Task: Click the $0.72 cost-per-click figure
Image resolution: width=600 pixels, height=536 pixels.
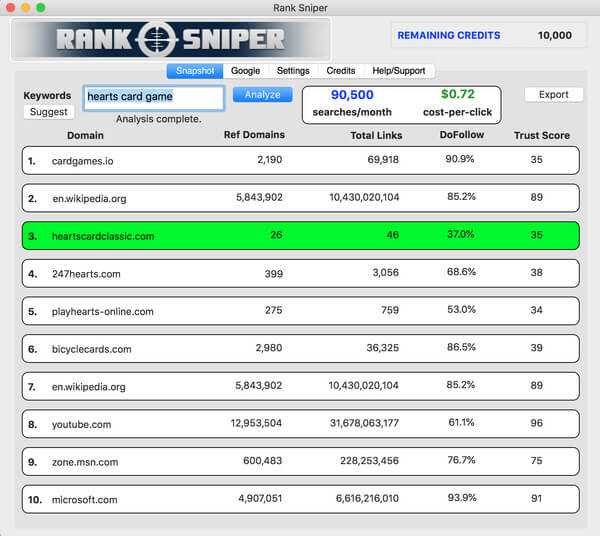Action: pyautogui.click(x=458, y=94)
